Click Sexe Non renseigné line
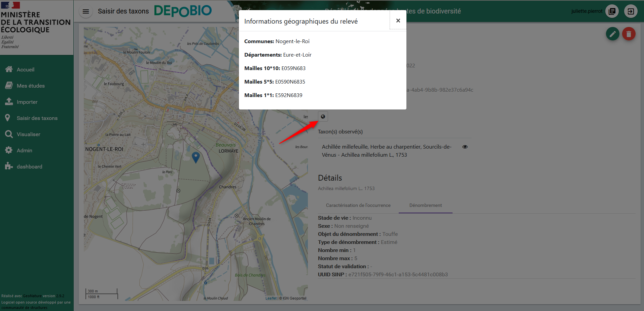644x311 pixels. point(343,226)
